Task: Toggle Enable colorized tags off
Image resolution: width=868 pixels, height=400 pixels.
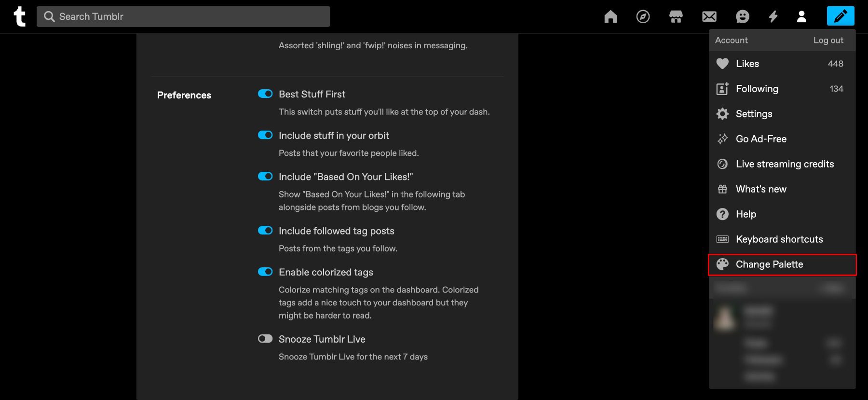Action: tap(265, 272)
